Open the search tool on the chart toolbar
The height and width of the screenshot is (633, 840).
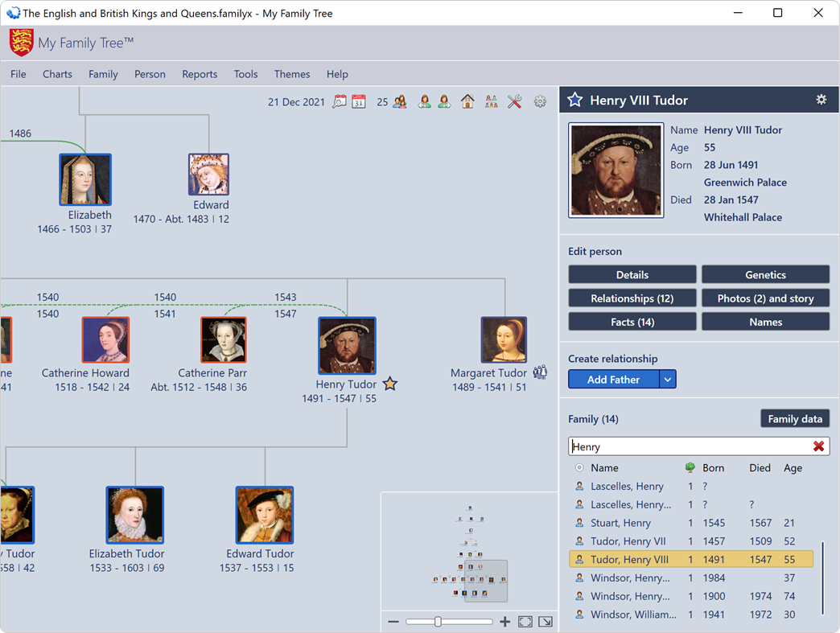point(340,101)
